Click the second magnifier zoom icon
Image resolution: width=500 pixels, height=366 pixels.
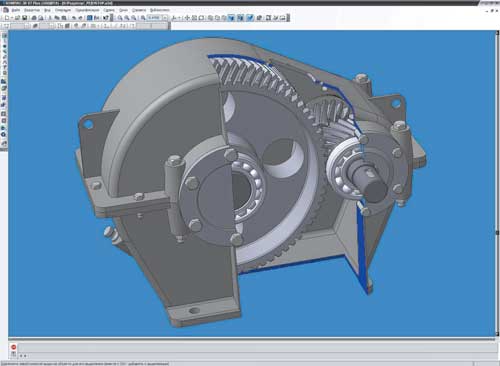click(127, 18)
